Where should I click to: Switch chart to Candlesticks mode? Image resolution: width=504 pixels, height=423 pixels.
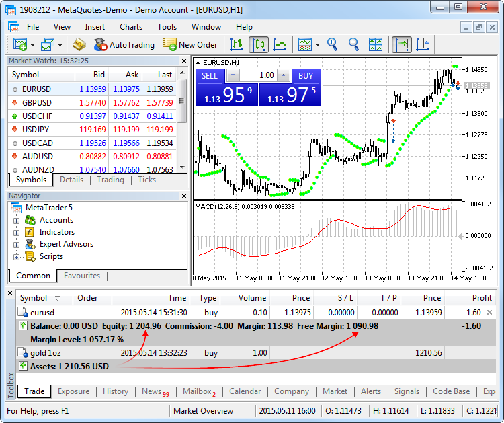pyautogui.click(x=259, y=44)
